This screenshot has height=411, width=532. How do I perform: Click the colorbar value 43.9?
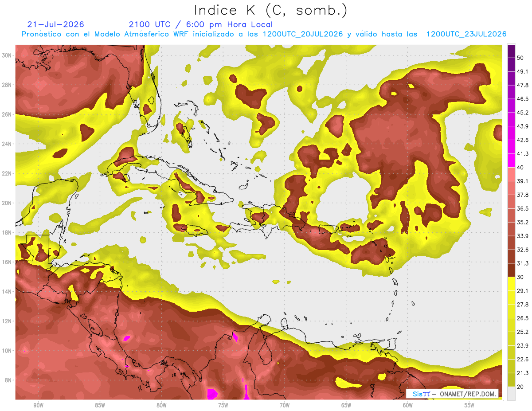click(x=523, y=126)
